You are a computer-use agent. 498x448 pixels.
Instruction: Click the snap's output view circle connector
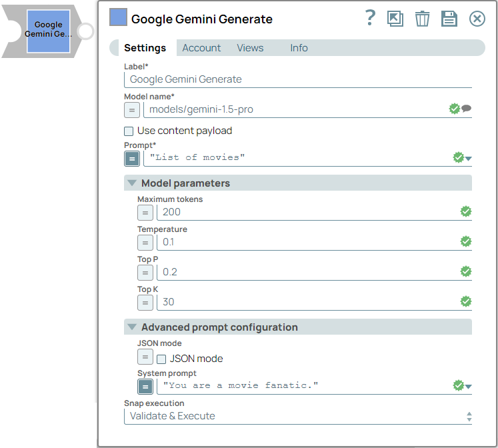click(x=85, y=31)
